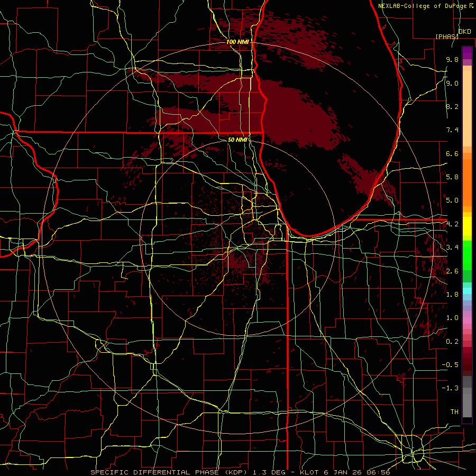Click the 6.6 color scale value
The height and width of the screenshot is (476, 476).
[x=452, y=154]
